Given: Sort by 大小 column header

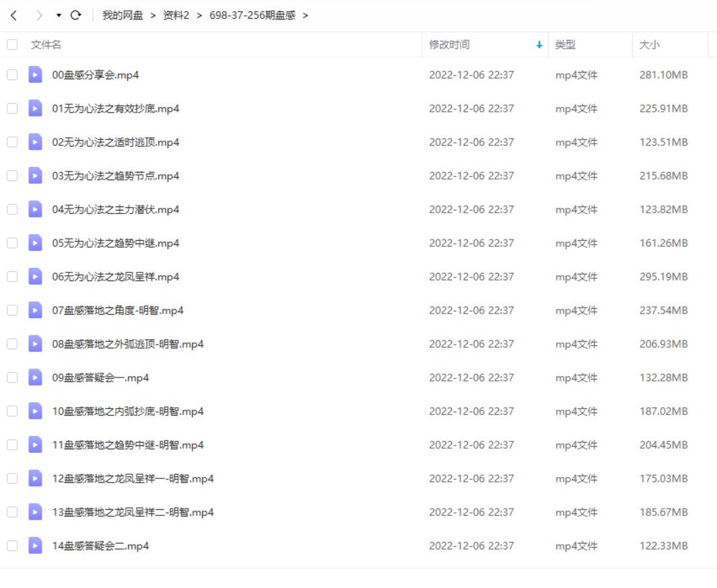Looking at the screenshot, I should 649,45.
